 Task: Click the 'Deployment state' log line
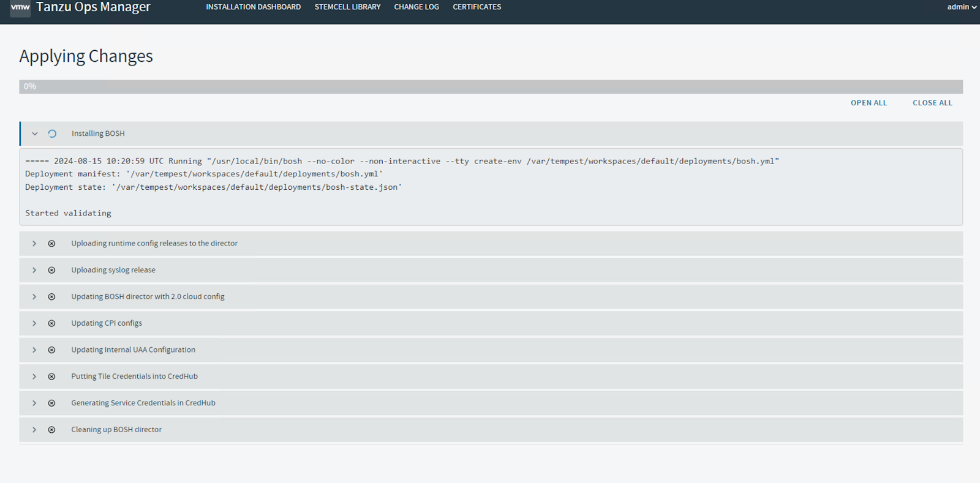213,187
